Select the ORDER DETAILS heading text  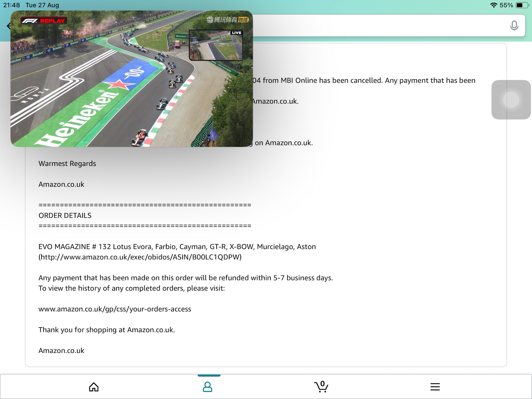65,216
